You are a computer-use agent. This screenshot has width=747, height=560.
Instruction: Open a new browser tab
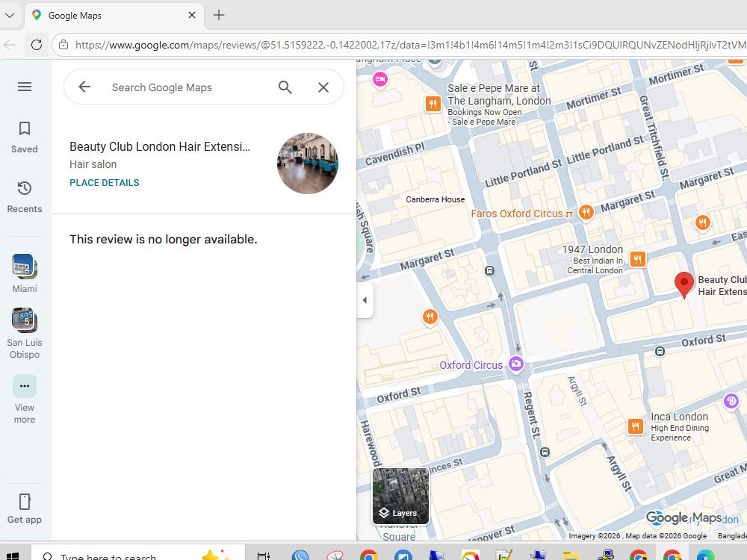219,15
